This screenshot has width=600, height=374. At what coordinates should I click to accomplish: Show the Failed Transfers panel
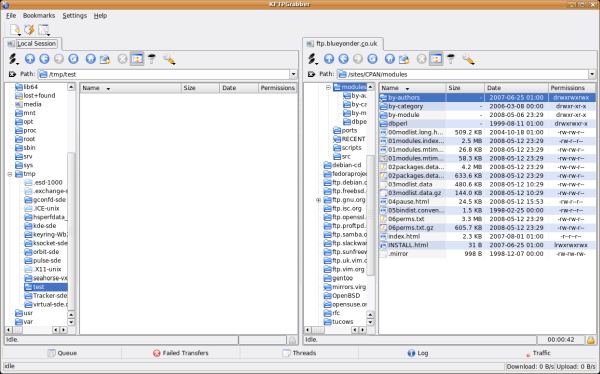(x=181, y=353)
